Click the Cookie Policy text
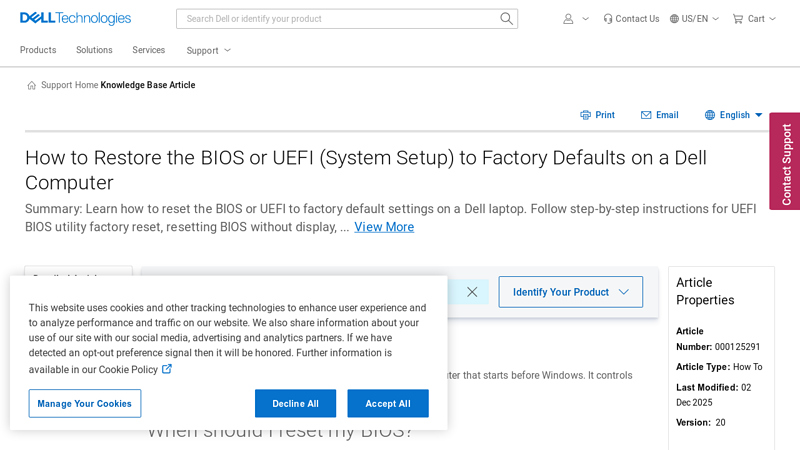 click(128, 369)
